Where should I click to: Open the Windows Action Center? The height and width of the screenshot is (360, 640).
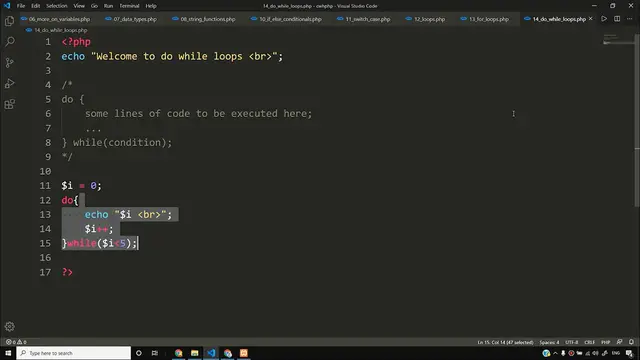[629, 353]
